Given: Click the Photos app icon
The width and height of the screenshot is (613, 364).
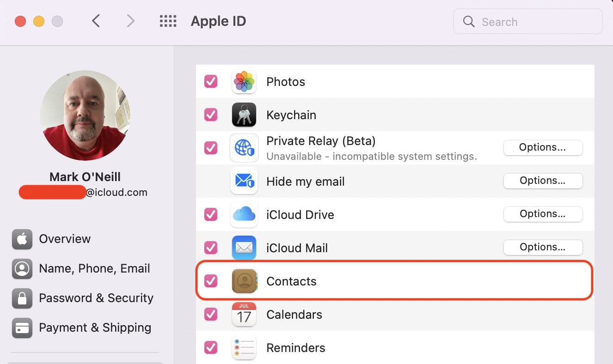Looking at the screenshot, I should coord(244,82).
